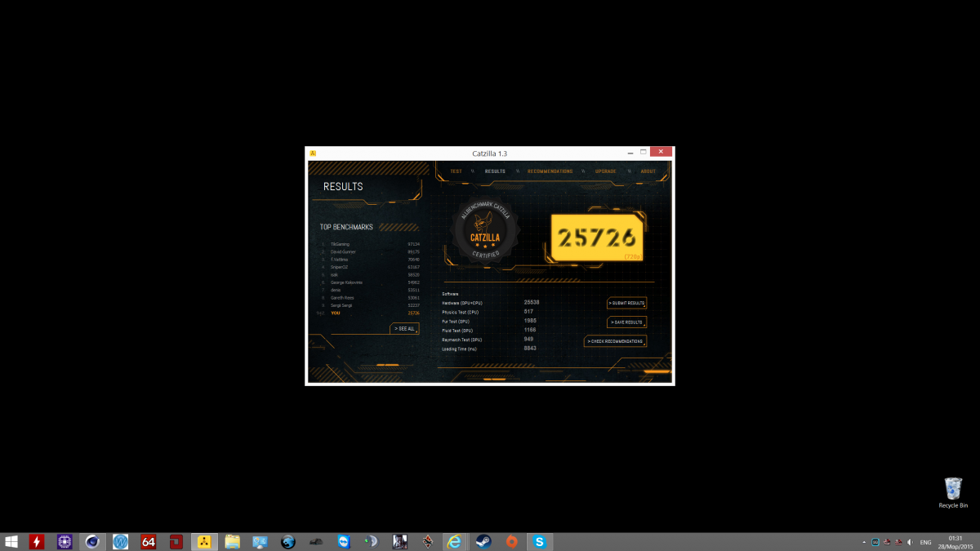Show hidden system tray icons
Screen dimensions: 980x551
click(x=864, y=542)
